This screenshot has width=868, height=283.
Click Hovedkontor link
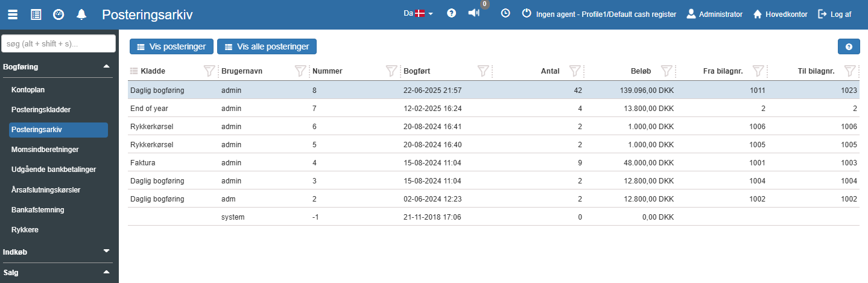(787, 14)
